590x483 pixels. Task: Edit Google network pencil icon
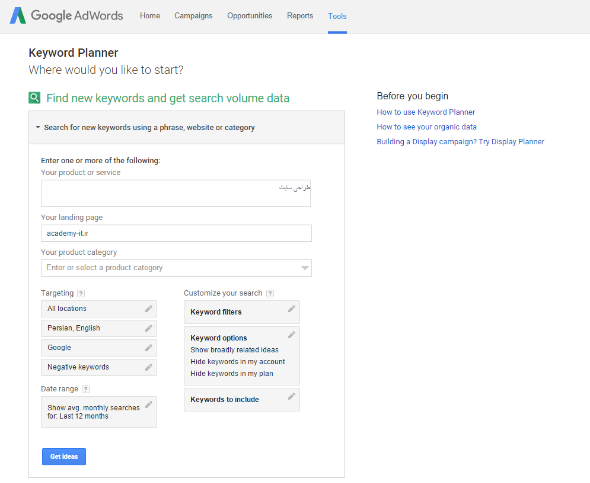click(x=149, y=348)
